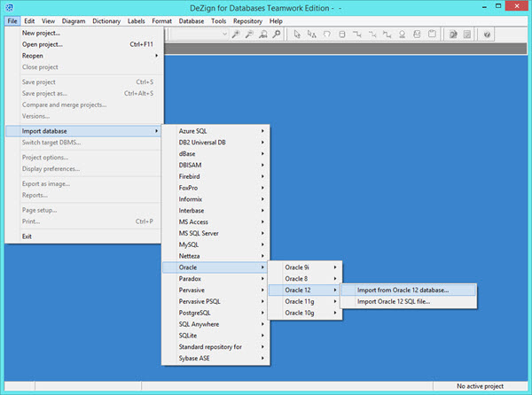Expand the MS Access import submenu
Image resolution: width=532 pixels, height=395 pixels.
pos(215,222)
